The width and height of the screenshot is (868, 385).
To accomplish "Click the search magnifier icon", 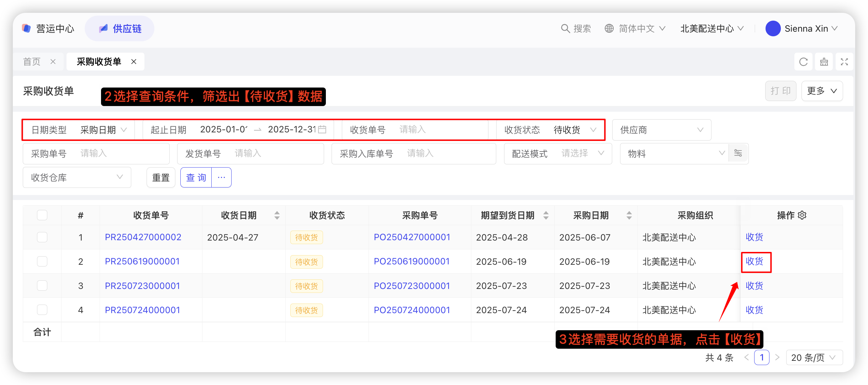I will pos(565,28).
